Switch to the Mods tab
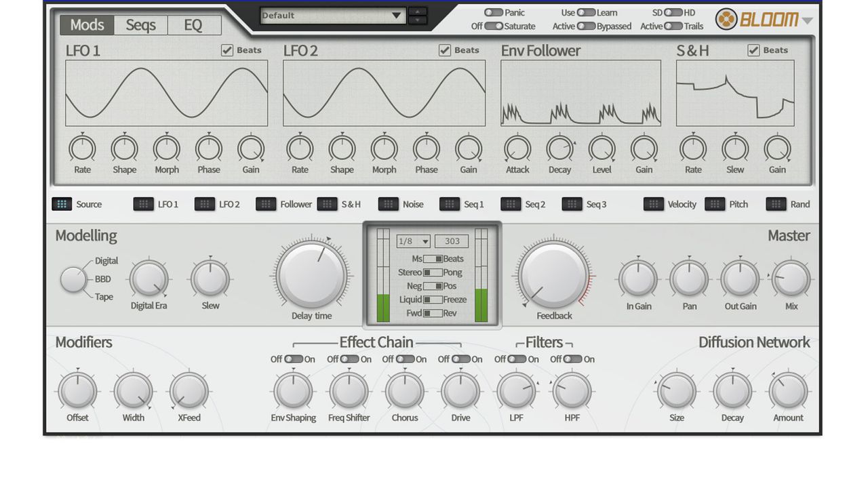Image resolution: width=868 pixels, height=488 pixels. pos(87,25)
